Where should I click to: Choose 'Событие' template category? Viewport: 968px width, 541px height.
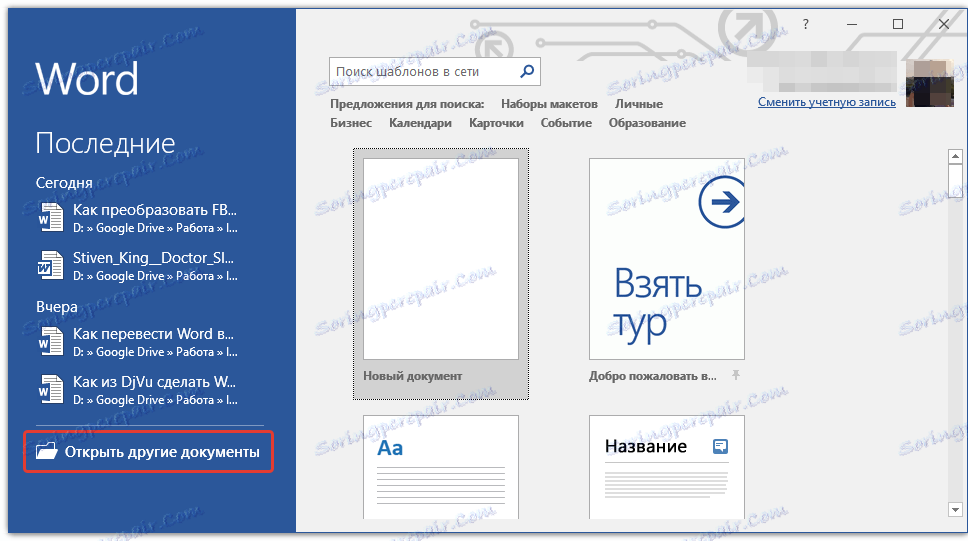click(566, 123)
